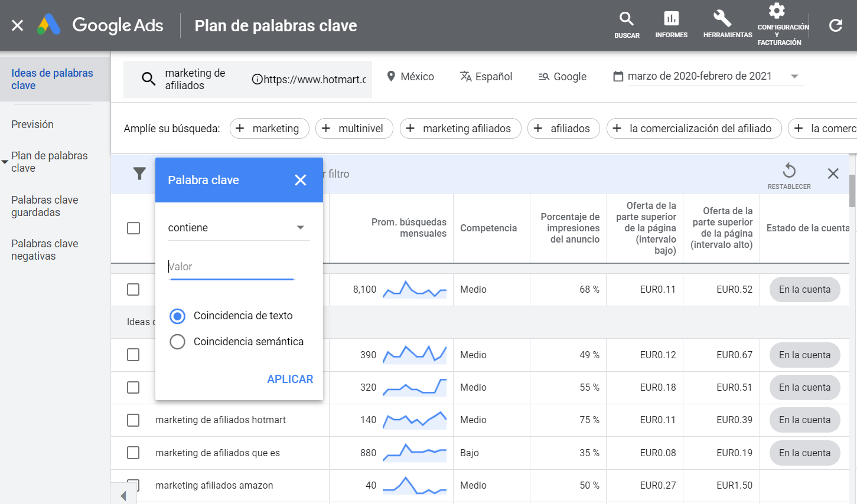The width and height of the screenshot is (857, 504).
Task: Click the filter funnel icon above the table
Action: (x=139, y=174)
